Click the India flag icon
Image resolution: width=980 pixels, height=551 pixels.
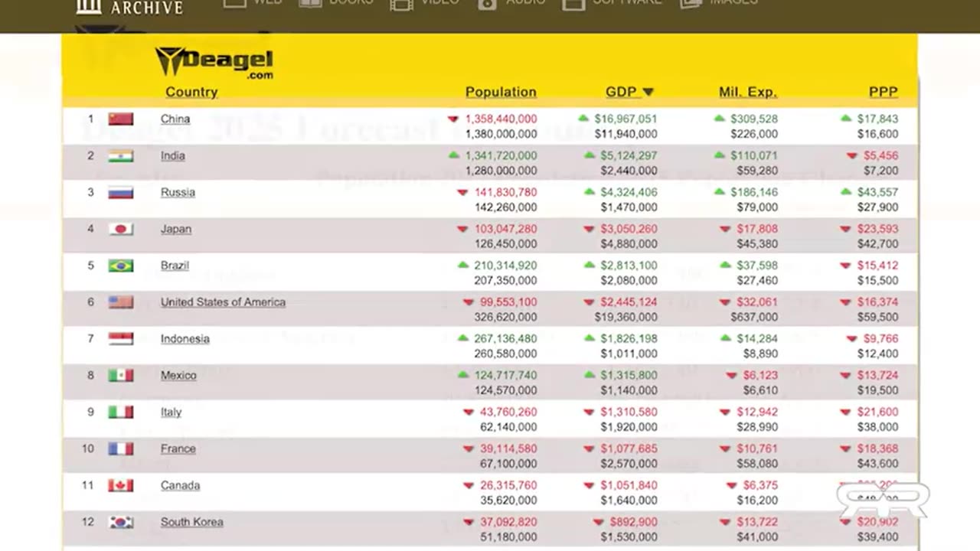point(121,155)
